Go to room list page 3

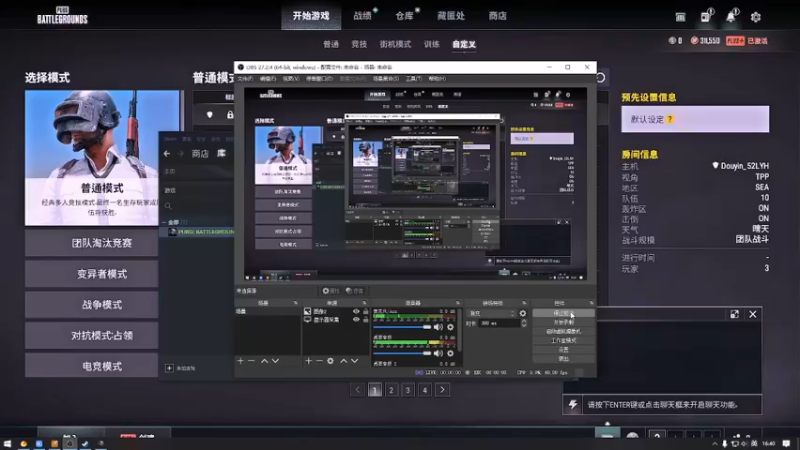click(x=408, y=390)
